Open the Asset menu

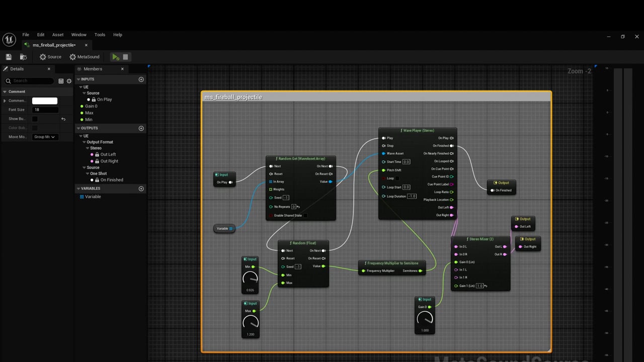click(58, 35)
